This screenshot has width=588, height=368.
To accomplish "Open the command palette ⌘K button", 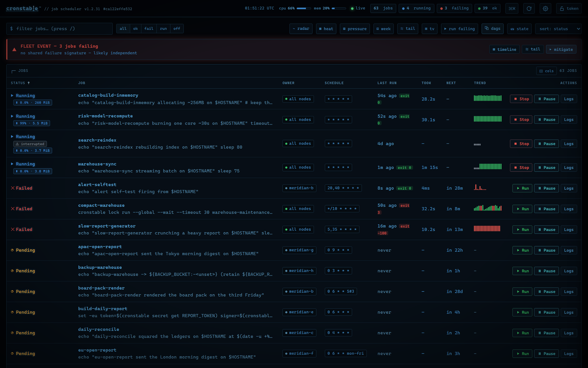I will click(x=512, y=9).
